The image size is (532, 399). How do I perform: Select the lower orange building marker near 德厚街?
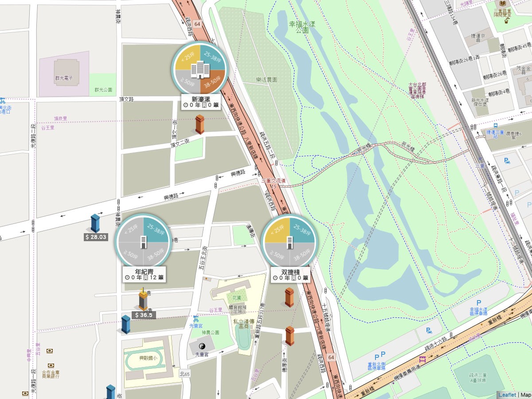tap(289, 336)
